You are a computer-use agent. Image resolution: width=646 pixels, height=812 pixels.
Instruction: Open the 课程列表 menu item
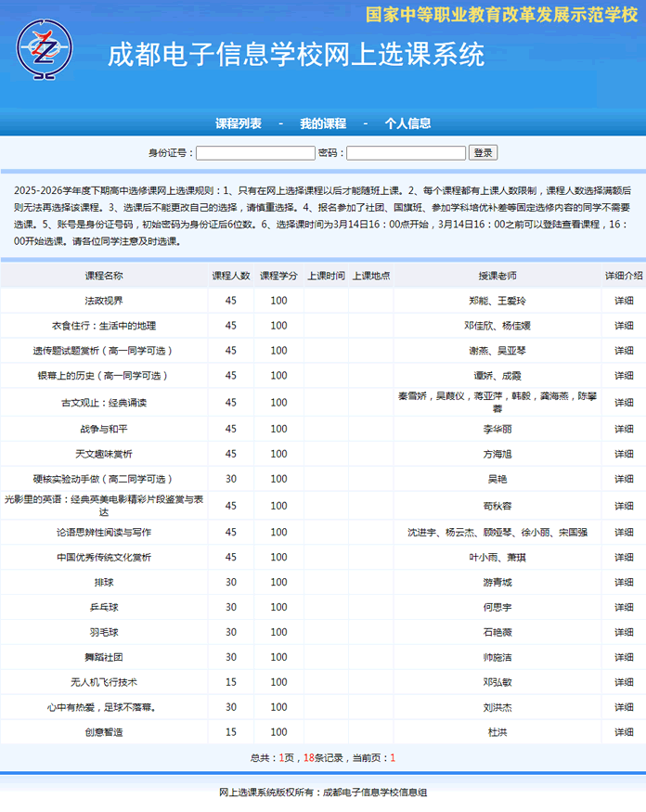point(239,123)
